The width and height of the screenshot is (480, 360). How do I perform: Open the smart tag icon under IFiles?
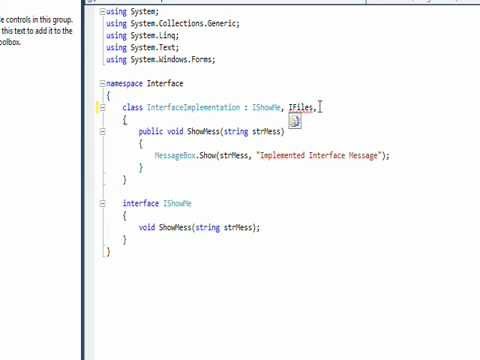[x=295, y=121]
